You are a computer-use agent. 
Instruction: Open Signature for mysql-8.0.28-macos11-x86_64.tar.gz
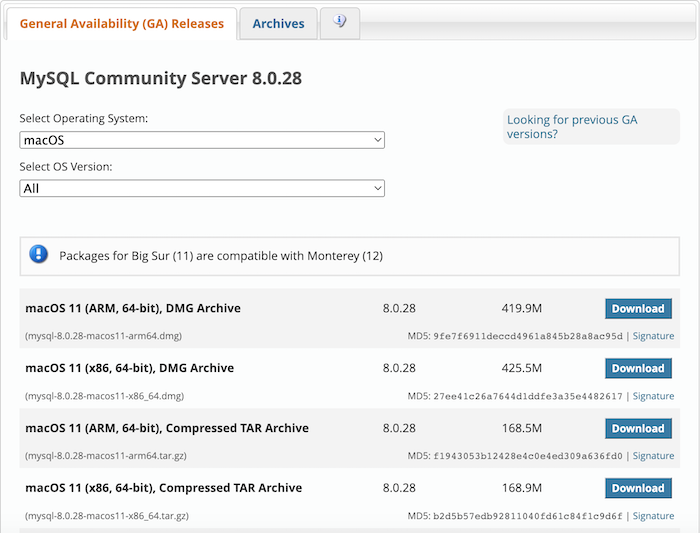(653, 516)
